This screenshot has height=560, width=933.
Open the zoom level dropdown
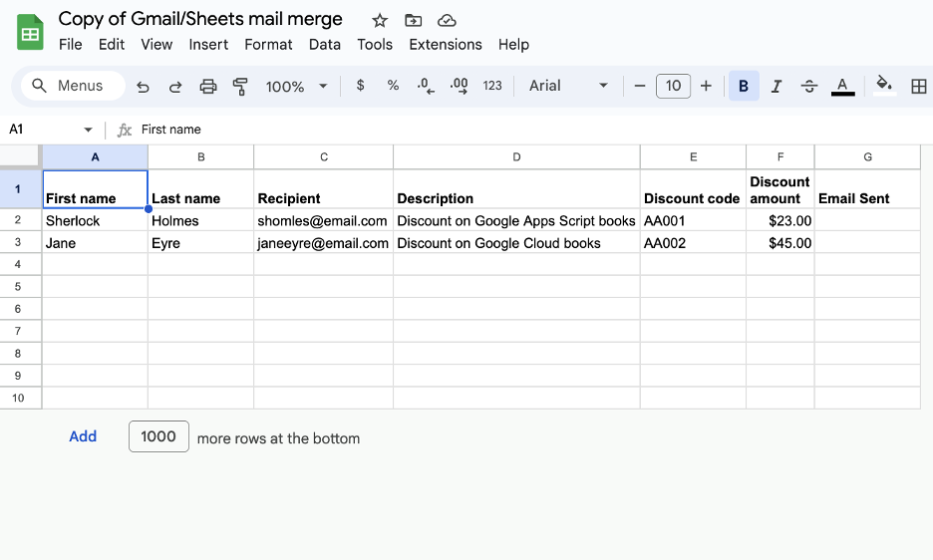(x=296, y=87)
